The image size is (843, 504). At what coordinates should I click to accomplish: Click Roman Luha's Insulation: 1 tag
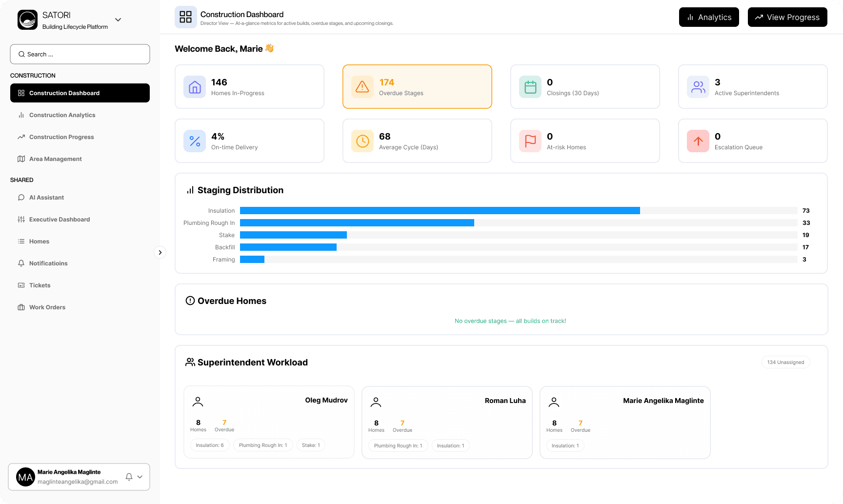450,445
